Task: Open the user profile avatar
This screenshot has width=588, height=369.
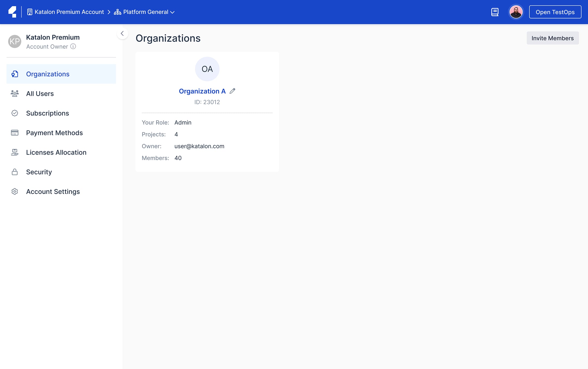Action: 516,12
